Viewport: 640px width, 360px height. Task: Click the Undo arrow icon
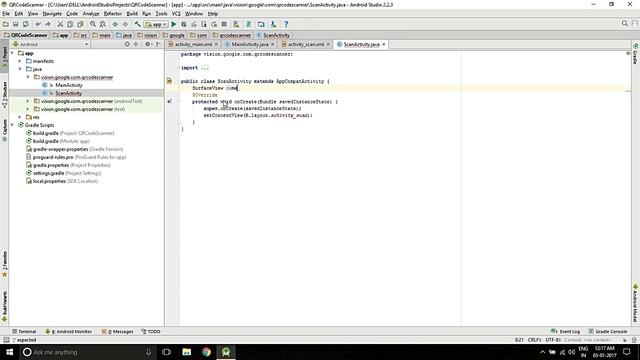38,24
